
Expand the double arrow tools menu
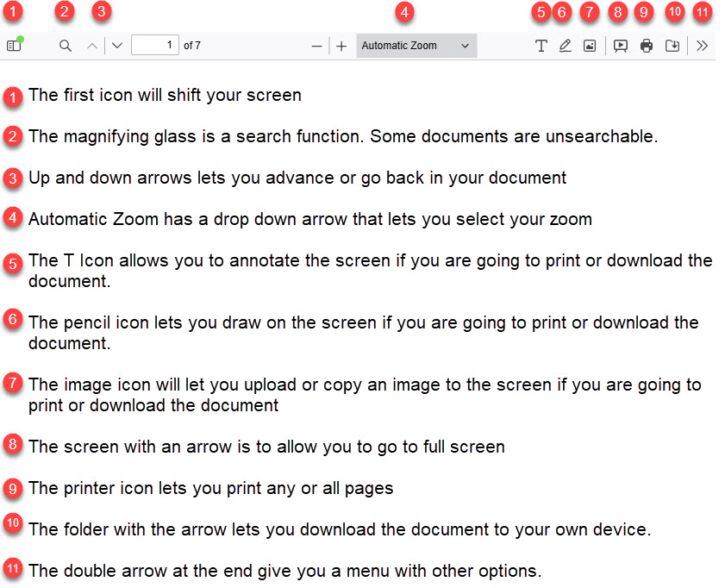(x=702, y=47)
